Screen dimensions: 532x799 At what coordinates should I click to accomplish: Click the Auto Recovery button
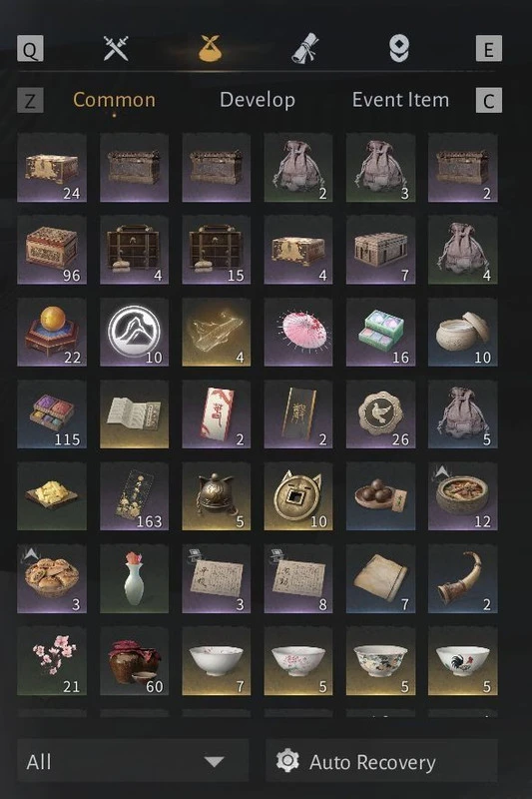(381, 761)
